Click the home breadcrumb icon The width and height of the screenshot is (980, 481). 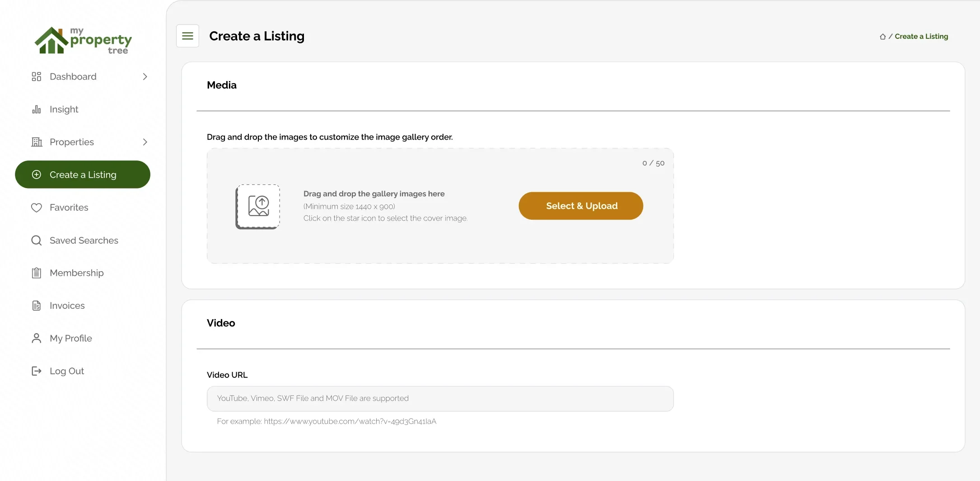click(x=882, y=37)
